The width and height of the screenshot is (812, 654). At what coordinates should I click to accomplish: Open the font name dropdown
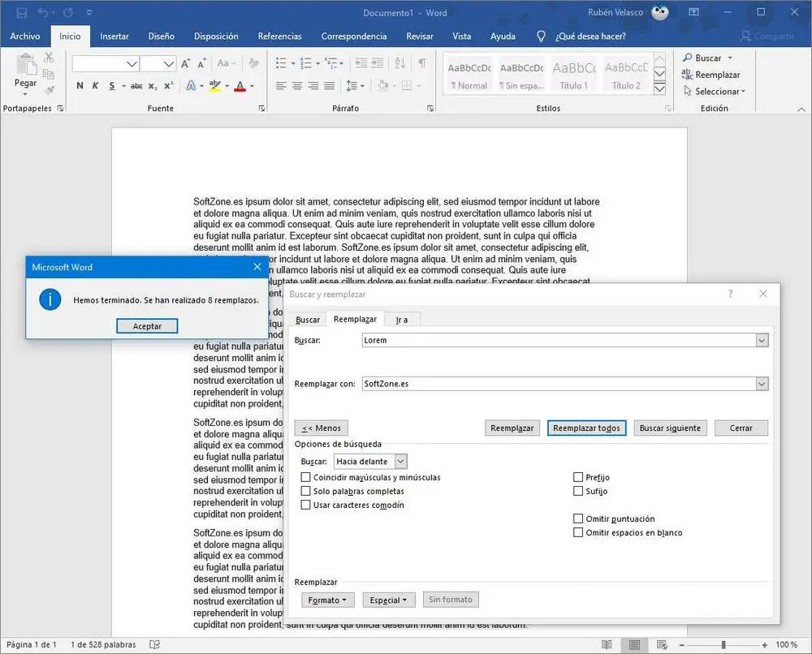132,63
